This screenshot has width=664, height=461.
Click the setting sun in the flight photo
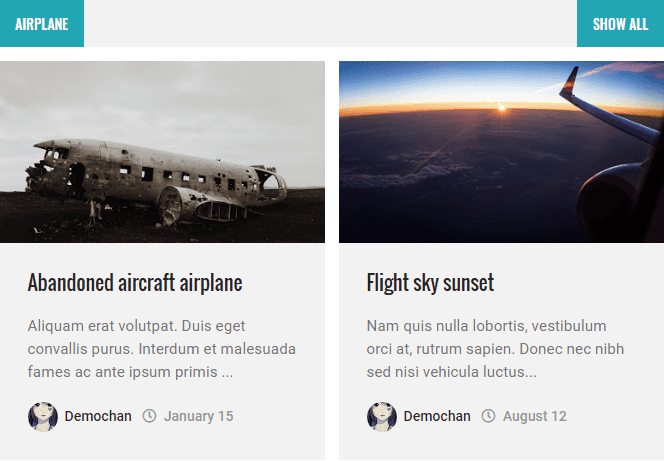(x=502, y=108)
